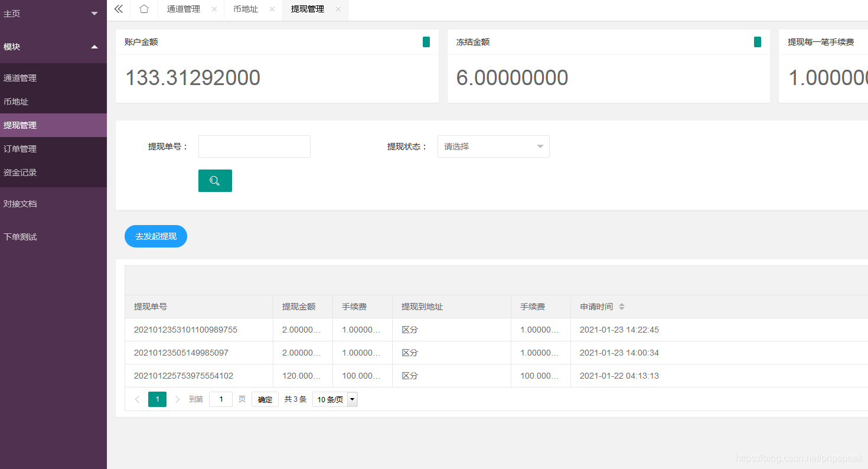Collapse the sidebar with double-chevron icon

point(118,9)
